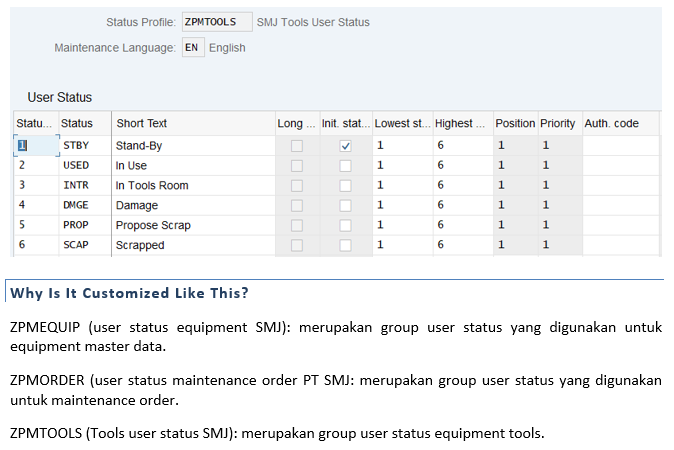Screen dimensions: 674x450
Task: Check the Long text checkbox for Damage row
Action: (296, 205)
